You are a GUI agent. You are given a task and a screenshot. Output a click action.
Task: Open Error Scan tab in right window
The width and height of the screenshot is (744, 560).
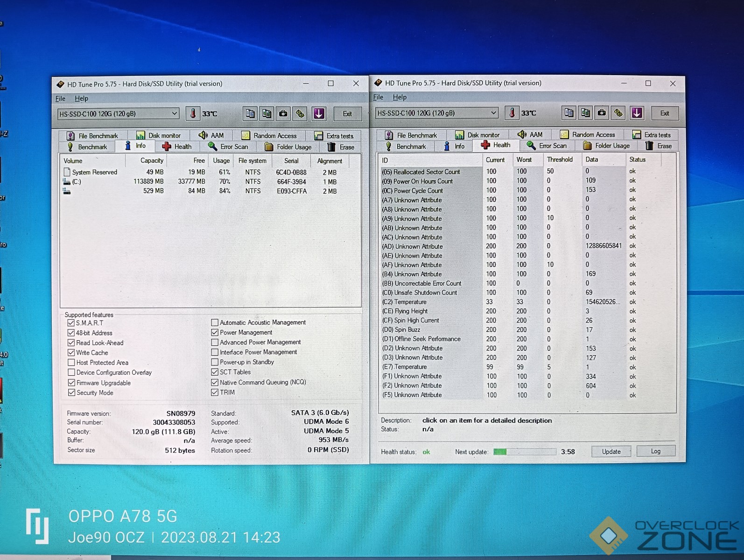click(547, 146)
